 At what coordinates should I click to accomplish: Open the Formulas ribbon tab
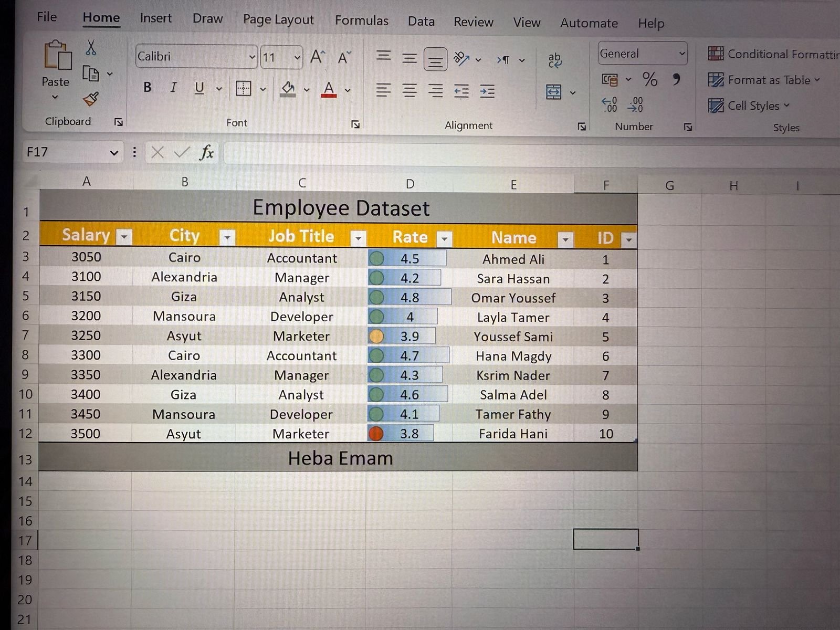[361, 20]
